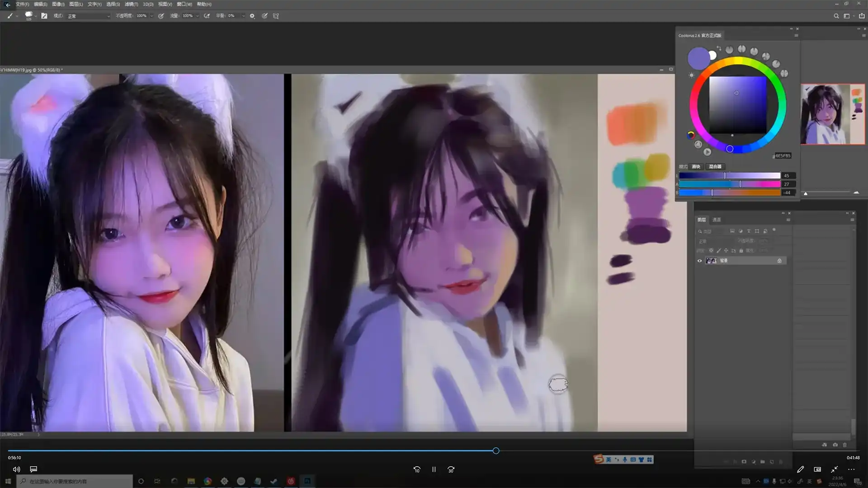Screen dimensions: 868x488
Task: Open smoothing options gear icon
Action: pos(252,16)
